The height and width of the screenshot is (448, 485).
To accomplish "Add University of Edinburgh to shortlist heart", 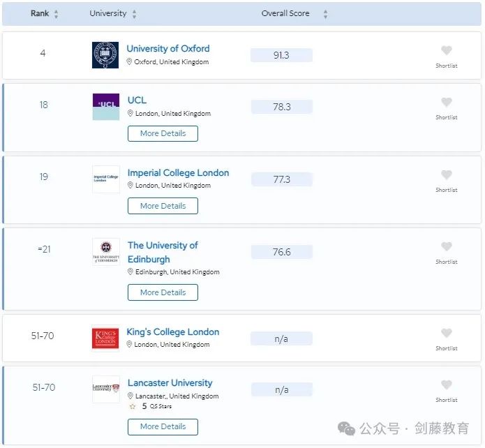I will tap(447, 246).
